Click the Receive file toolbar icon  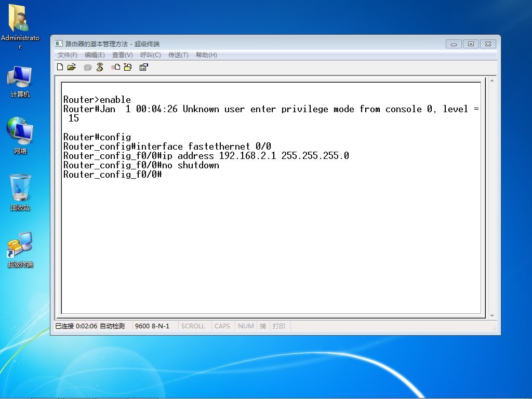point(128,67)
